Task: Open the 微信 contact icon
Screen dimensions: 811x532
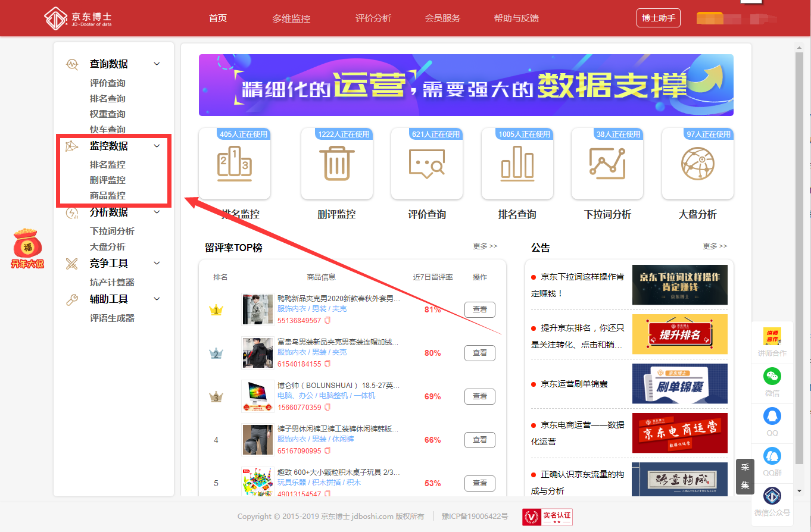Action: tap(772, 376)
